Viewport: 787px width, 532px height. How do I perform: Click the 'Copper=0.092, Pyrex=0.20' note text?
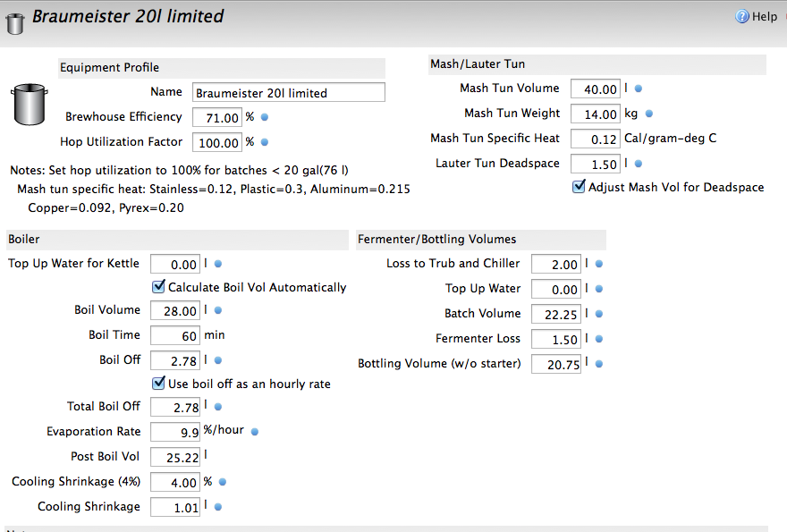click(x=106, y=207)
